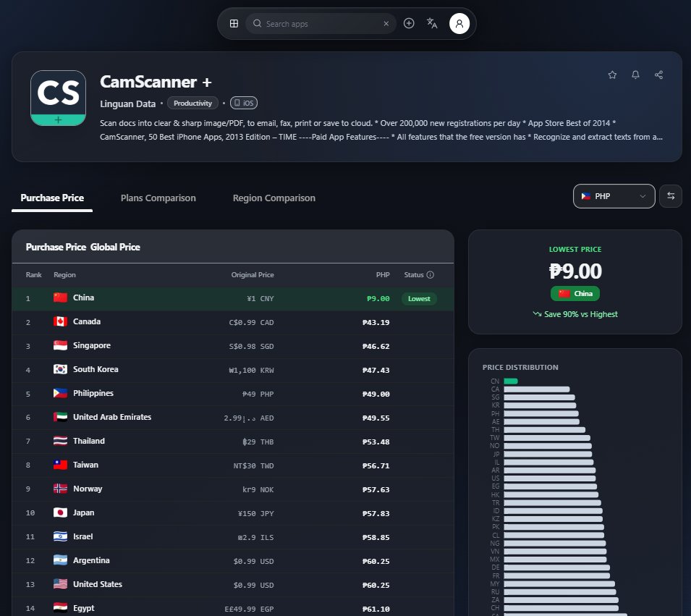The image size is (691, 616).
Task: Click the S$0.98 SGD original price
Action: [x=251, y=346]
